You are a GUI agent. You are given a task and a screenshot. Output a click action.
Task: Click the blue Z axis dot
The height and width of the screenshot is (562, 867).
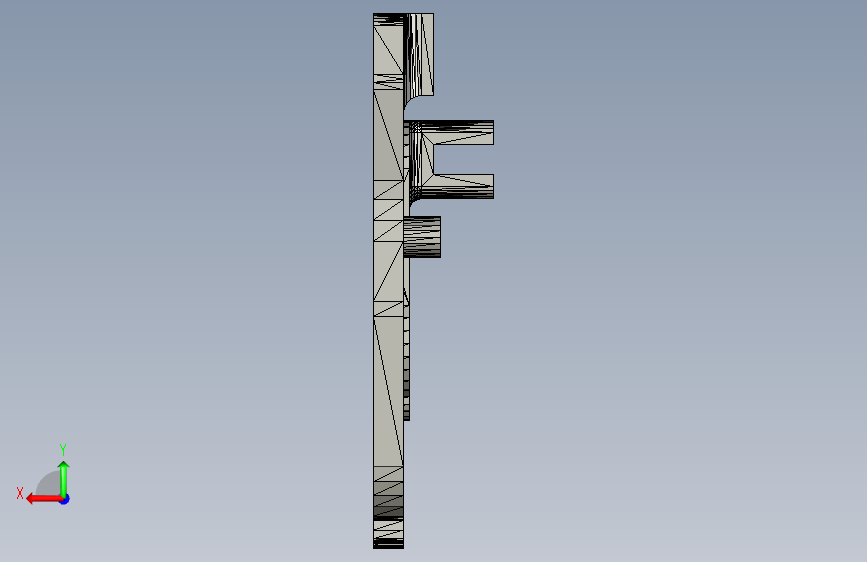(65, 499)
